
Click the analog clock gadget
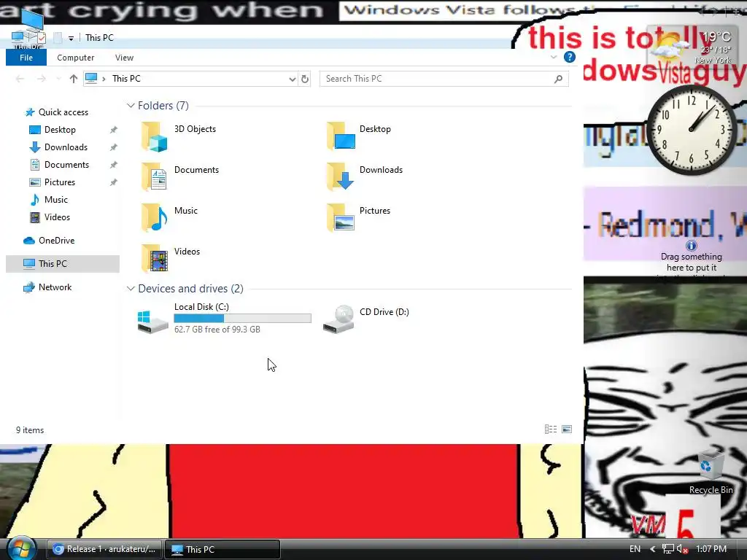(692, 130)
